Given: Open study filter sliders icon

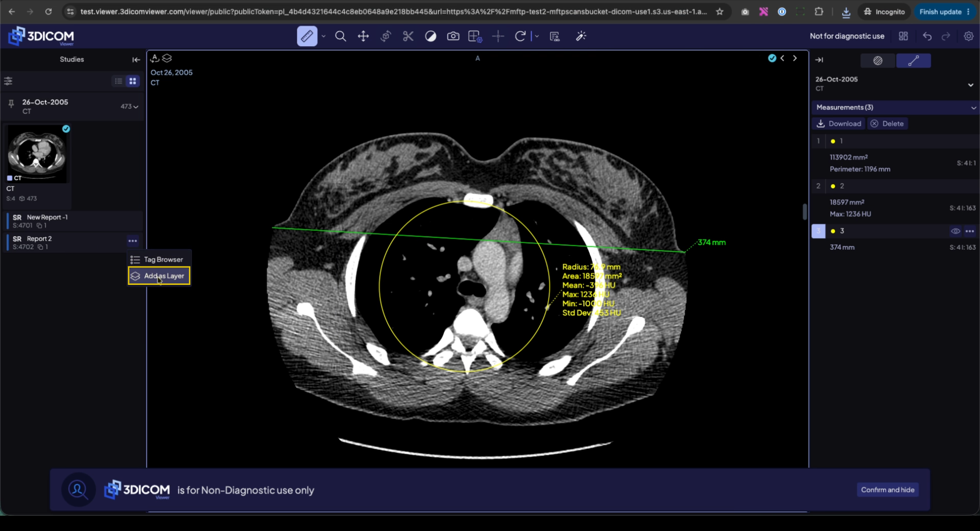Looking at the screenshot, I should point(8,81).
